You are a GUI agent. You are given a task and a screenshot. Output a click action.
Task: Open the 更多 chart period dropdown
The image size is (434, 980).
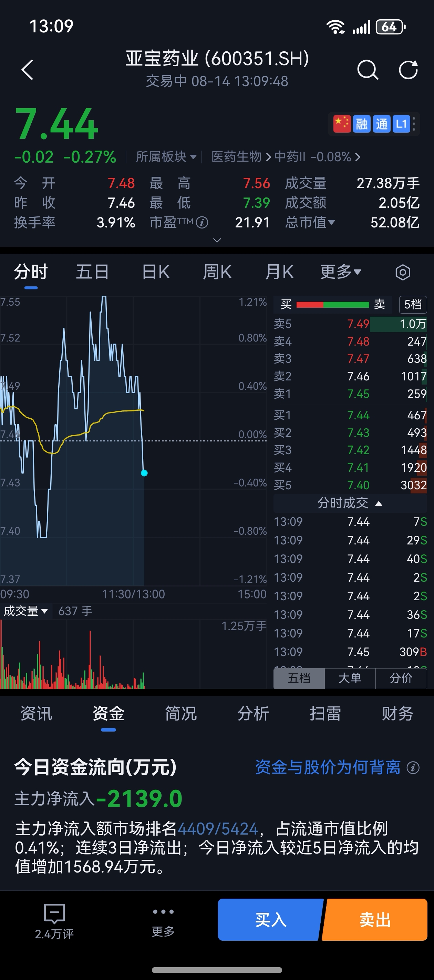pos(340,272)
